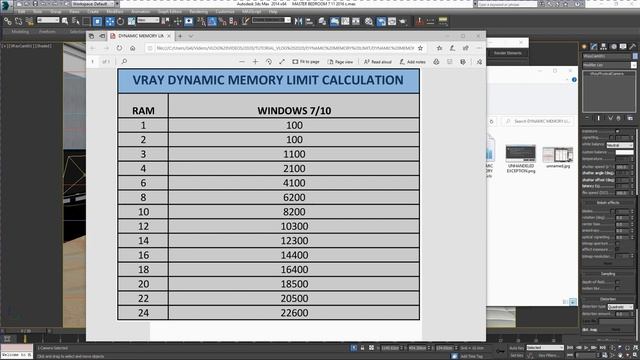Open the Hierarchy command panel tab
This screenshot has width=640, height=360.
[x=603, y=47]
